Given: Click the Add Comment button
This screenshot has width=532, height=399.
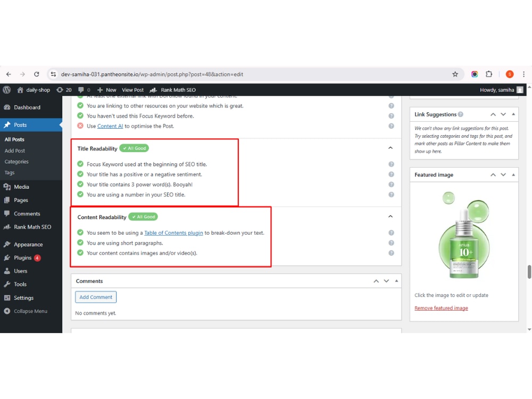Looking at the screenshot, I should pyautogui.click(x=96, y=297).
